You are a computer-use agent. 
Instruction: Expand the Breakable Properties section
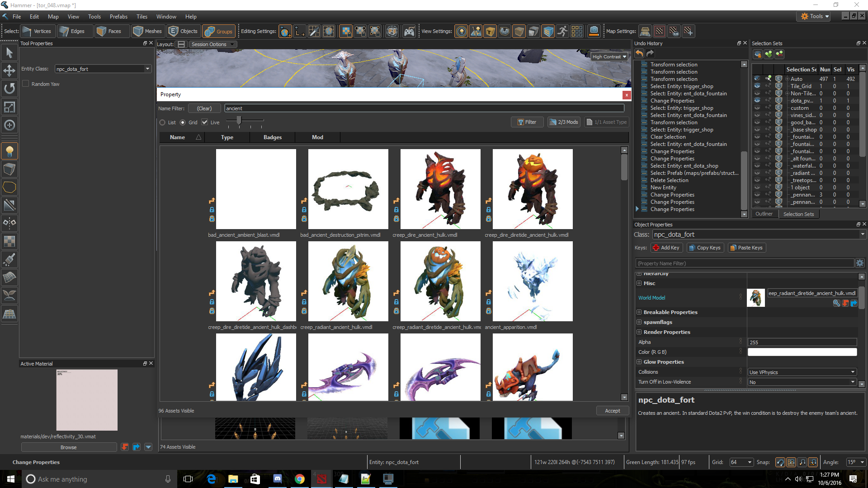(x=639, y=312)
